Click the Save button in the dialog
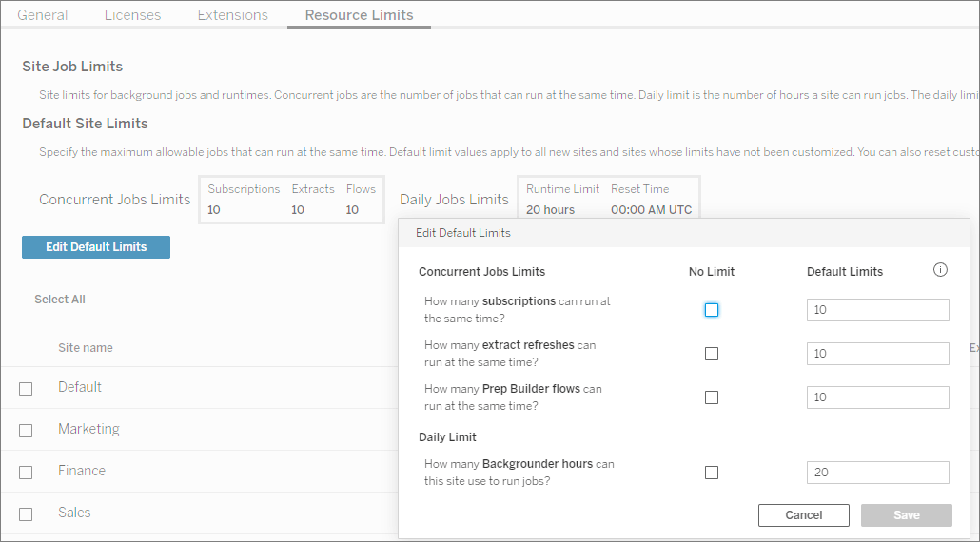This screenshot has width=980, height=542. [906, 515]
